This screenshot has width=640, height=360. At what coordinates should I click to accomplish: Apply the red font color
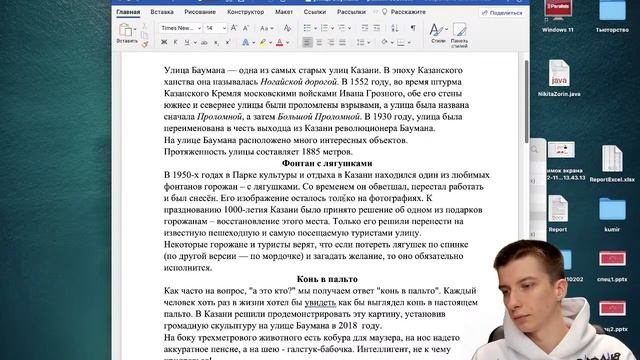(x=280, y=42)
